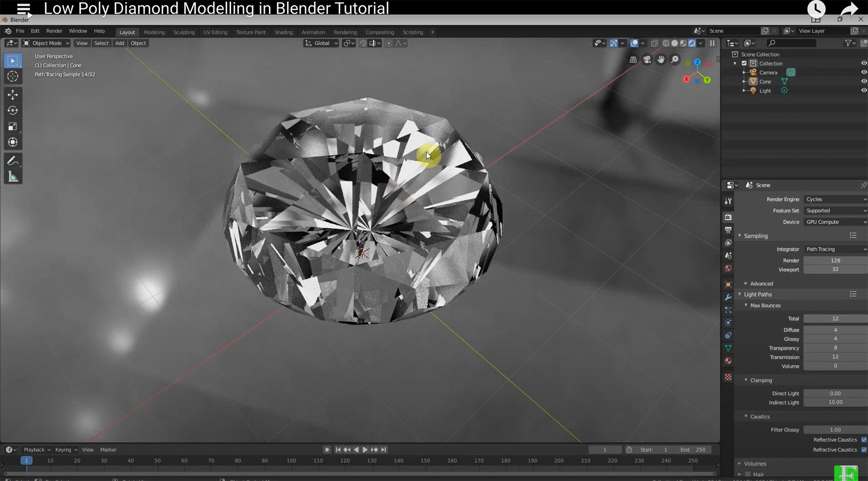Open the Modifiers properties tab
The image size is (868, 481).
[728, 297]
